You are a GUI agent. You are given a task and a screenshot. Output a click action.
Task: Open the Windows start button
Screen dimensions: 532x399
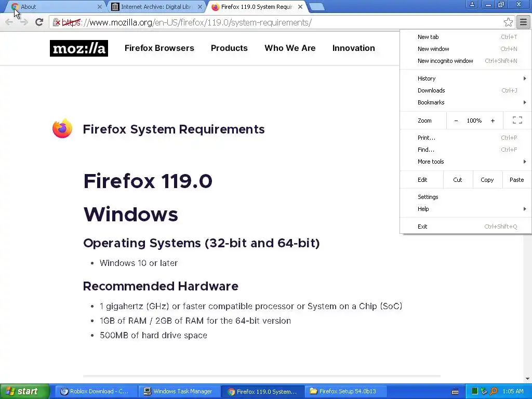25,392
